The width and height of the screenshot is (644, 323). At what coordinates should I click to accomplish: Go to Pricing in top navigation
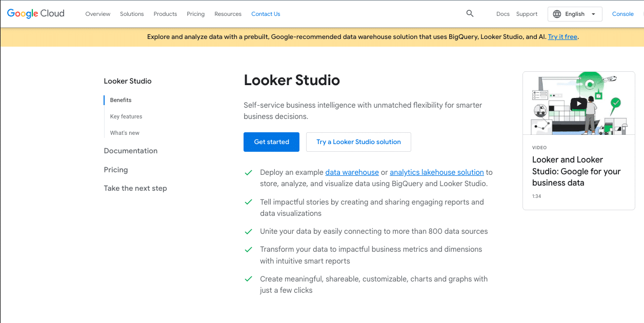point(195,14)
